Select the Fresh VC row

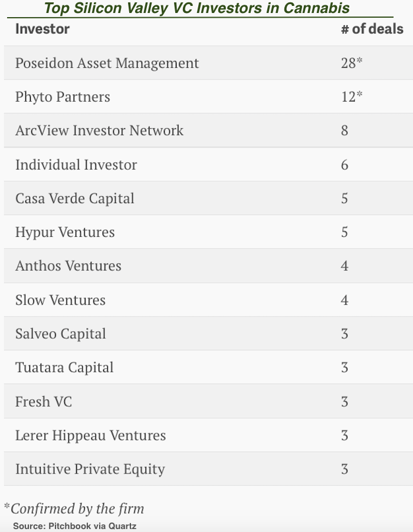tap(208, 401)
